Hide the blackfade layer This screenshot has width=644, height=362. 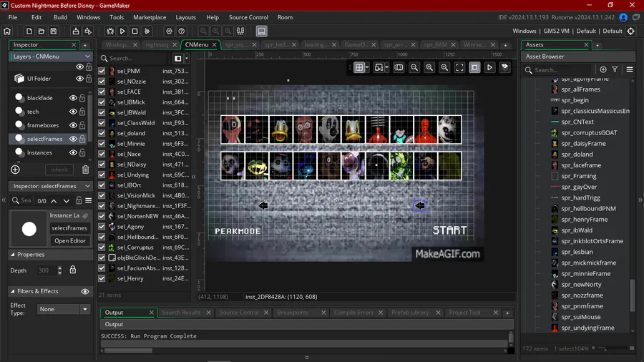(x=73, y=98)
